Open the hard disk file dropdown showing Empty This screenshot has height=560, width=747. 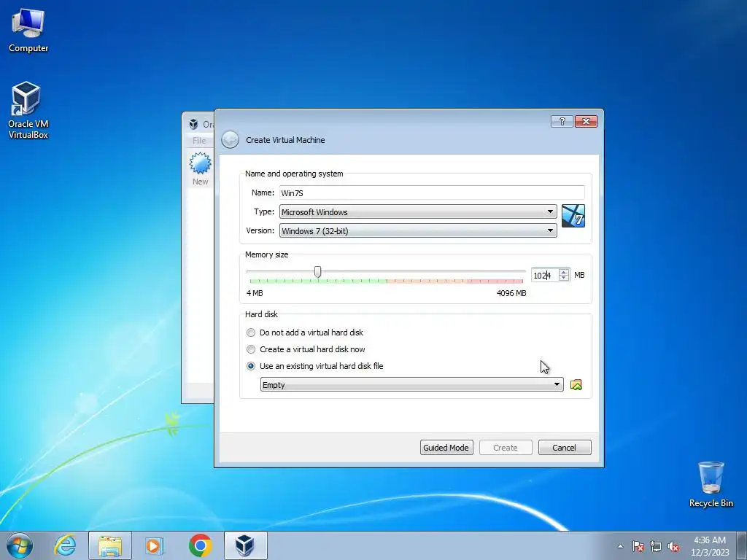coord(411,385)
